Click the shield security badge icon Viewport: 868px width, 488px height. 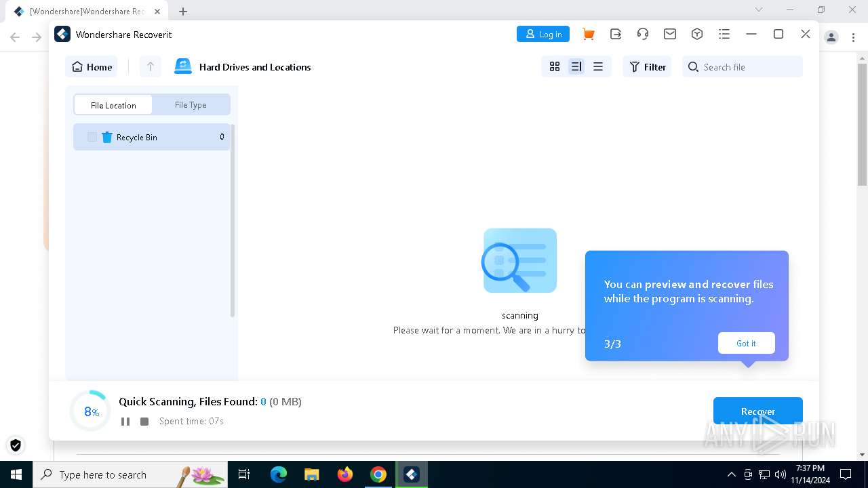point(16,445)
